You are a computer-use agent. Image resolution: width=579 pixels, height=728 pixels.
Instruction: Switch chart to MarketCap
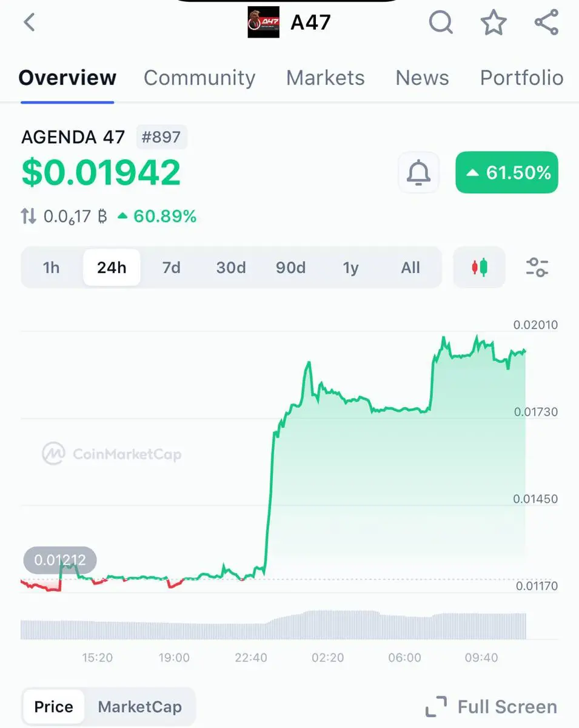pos(140,707)
